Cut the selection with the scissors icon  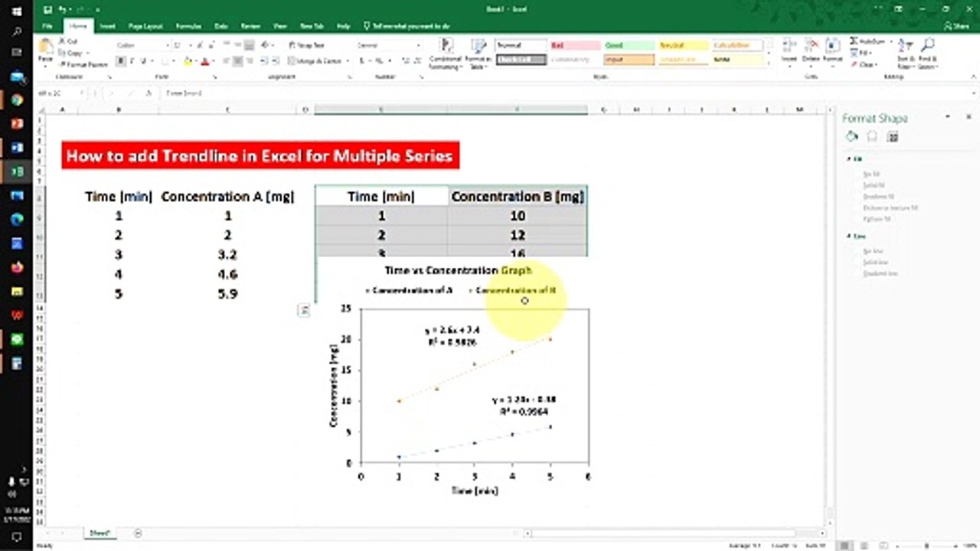pyautogui.click(x=63, y=41)
